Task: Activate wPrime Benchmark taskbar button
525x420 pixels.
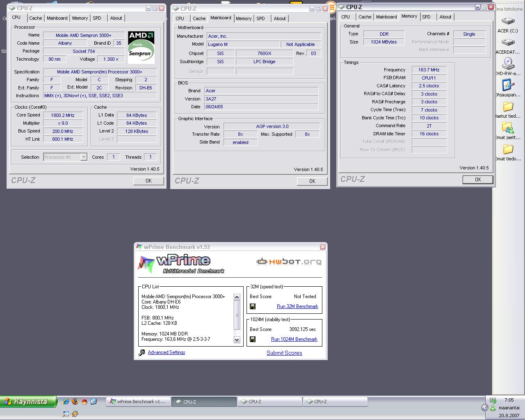Action: click(138, 402)
